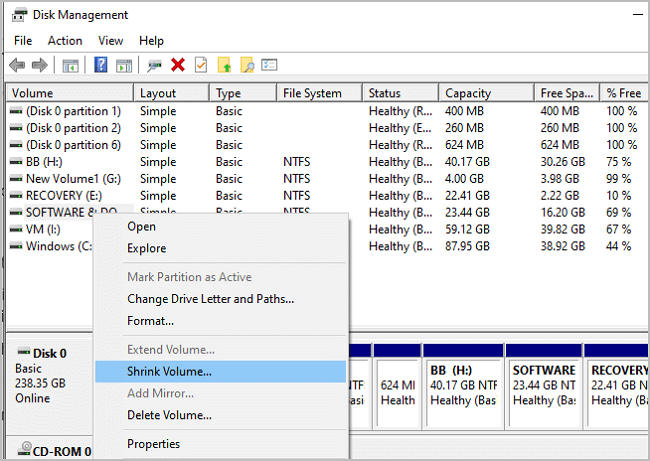The image size is (650, 461).
Task: Click the Forward arrow toolbar icon
Action: pyautogui.click(x=40, y=65)
